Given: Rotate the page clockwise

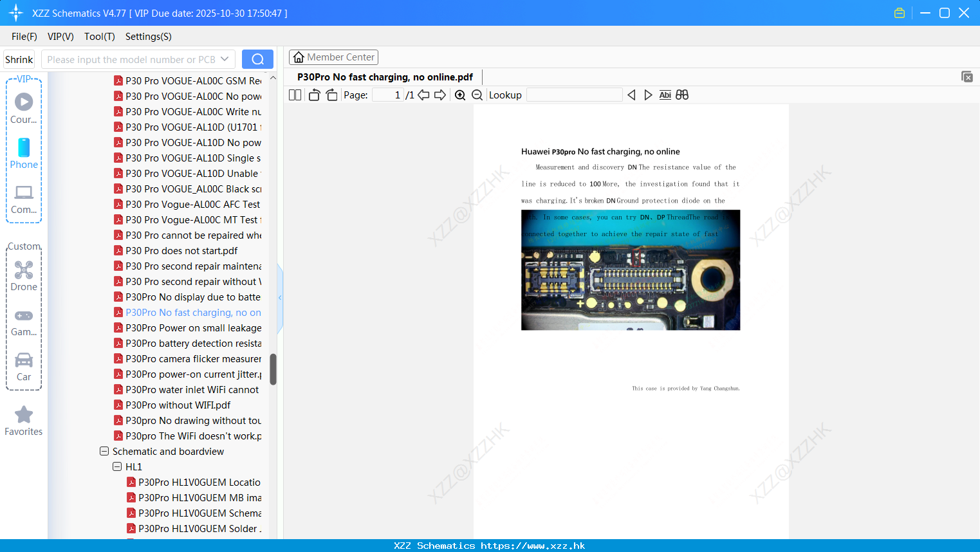Looking at the screenshot, I should (331, 95).
